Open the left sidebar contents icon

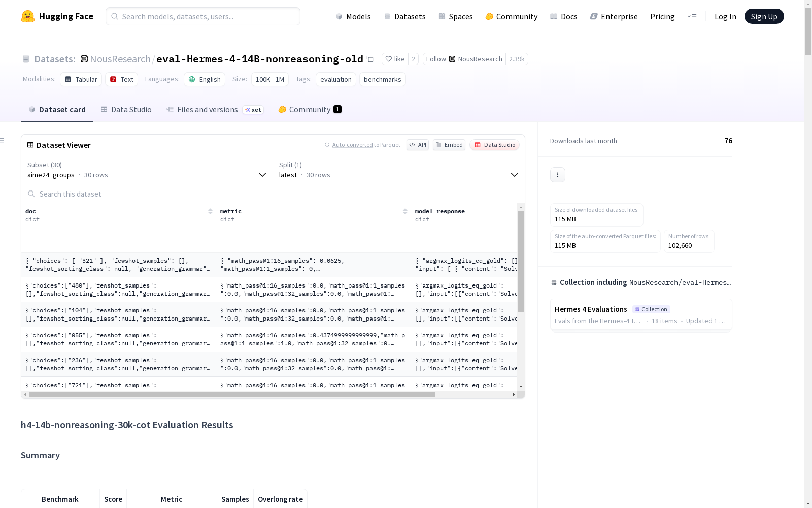point(3,140)
